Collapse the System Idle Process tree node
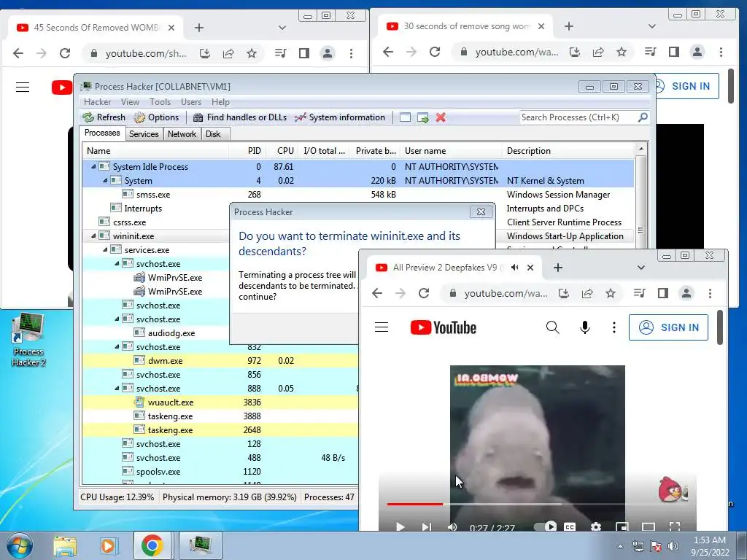 93,167
